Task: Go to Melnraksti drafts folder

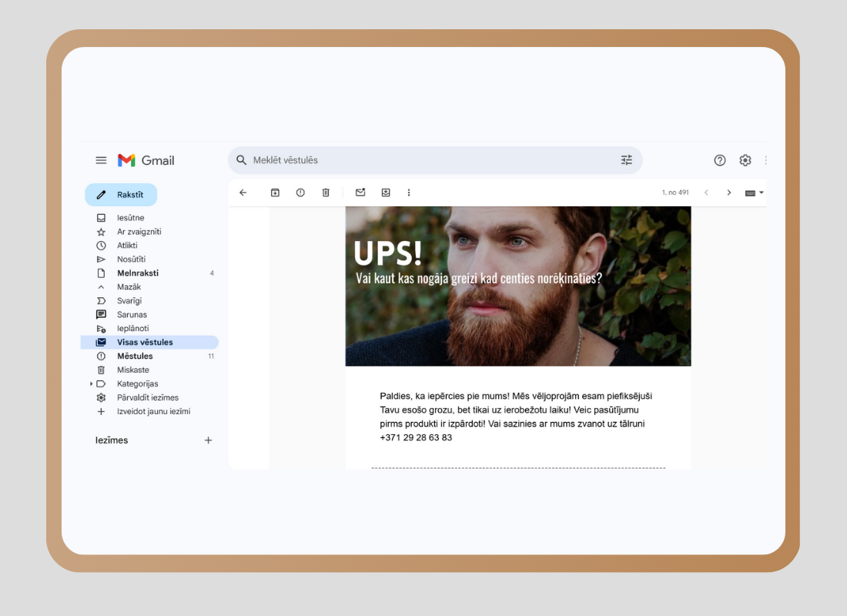Action: (x=137, y=273)
